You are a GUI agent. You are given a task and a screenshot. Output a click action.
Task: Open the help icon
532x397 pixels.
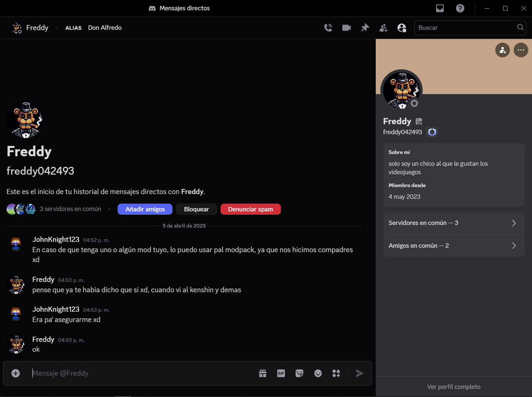click(460, 8)
